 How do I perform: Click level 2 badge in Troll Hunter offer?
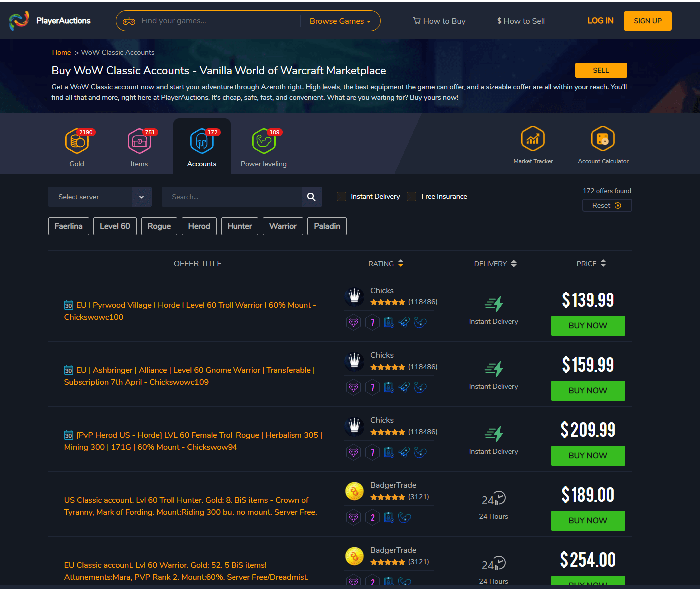[372, 517]
